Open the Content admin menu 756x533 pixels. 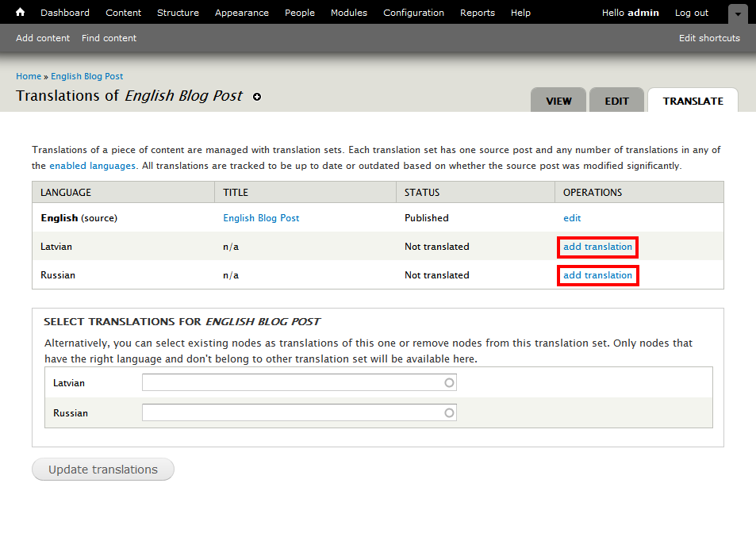(x=123, y=13)
